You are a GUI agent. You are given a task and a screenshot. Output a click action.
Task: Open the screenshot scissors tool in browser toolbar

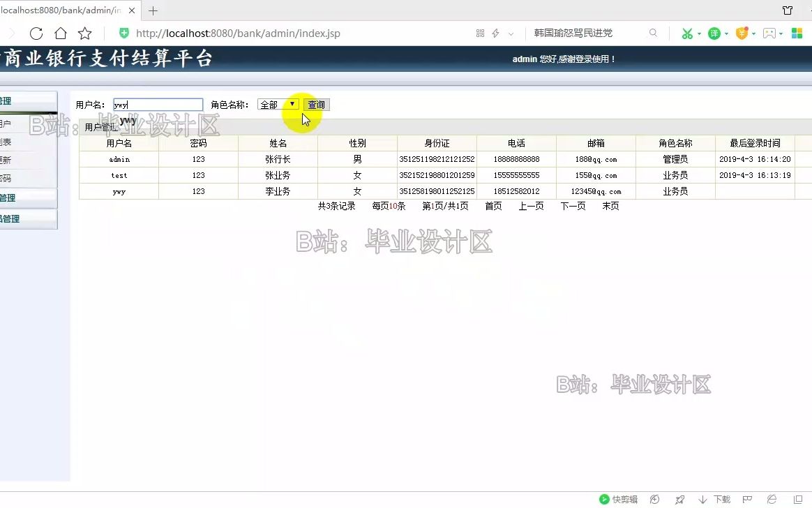click(x=687, y=33)
